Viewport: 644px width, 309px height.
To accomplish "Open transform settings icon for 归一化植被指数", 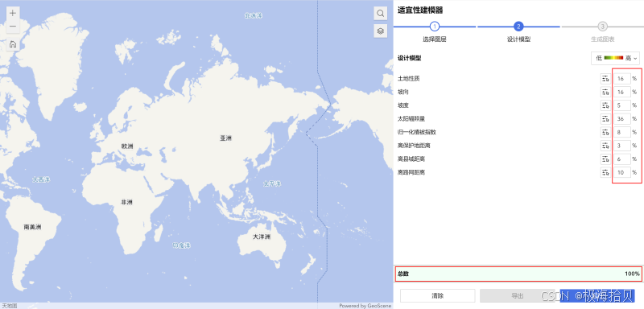I will coord(605,132).
